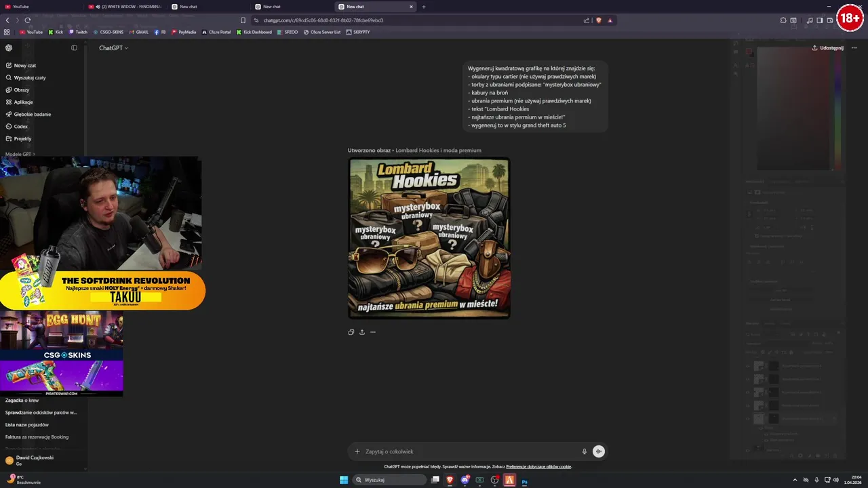Click the Windows taskbar Wyszukaj search box
Image resolution: width=868 pixels, height=488 pixels.
pos(389,480)
